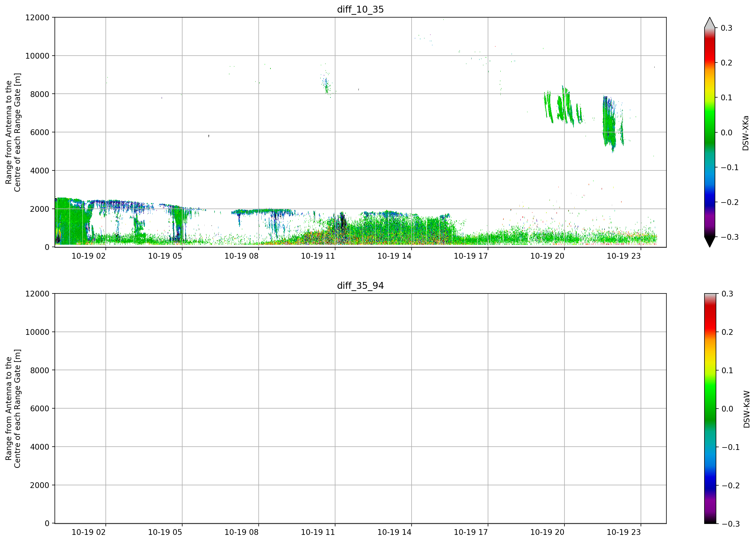Click the '10-19 20' label under top plot
Viewport: 756px width, 542px height.
pos(547,256)
